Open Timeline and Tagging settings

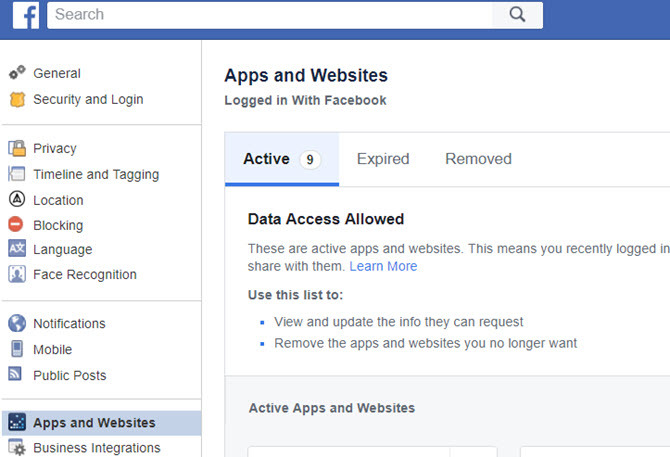click(x=96, y=174)
